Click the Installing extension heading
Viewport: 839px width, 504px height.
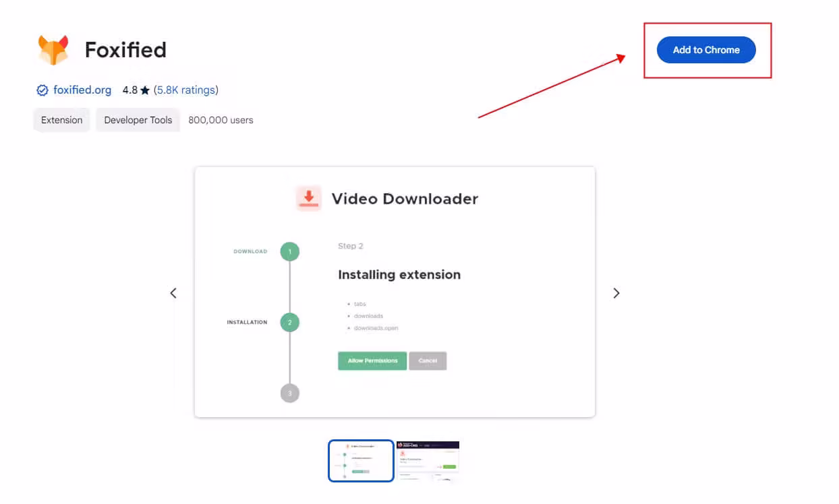pos(399,274)
